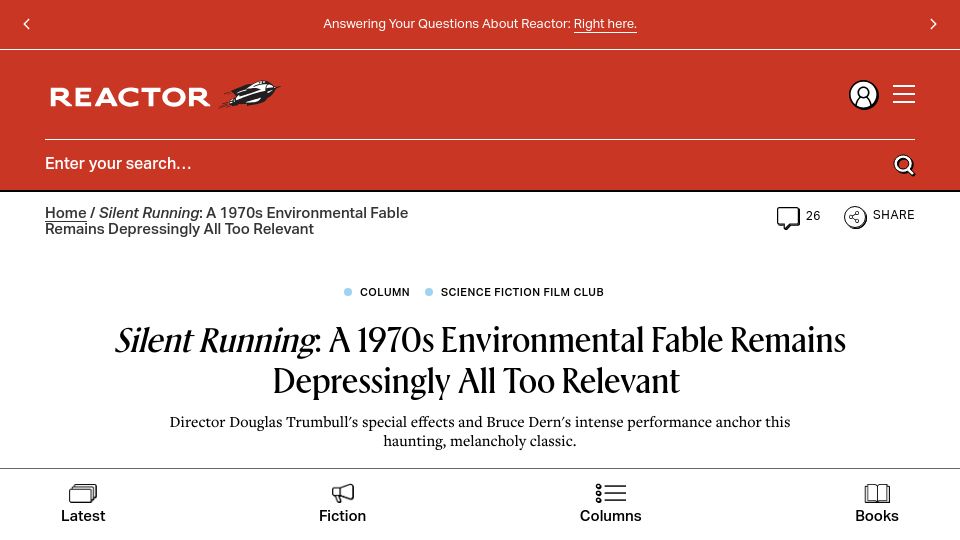Click the rocket ship in the logo
Image resolution: width=960 pixels, height=540 pixels.
[x=251, y=94]
